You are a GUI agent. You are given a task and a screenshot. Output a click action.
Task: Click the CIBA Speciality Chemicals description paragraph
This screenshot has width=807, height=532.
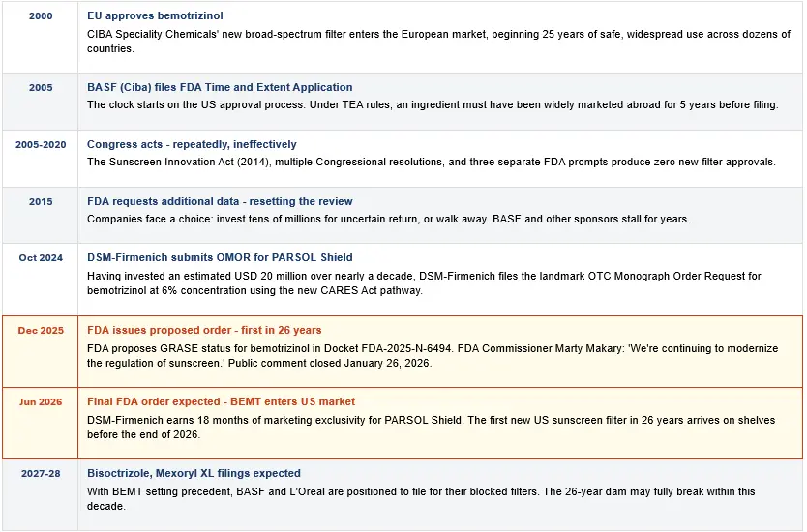point(438,42)
